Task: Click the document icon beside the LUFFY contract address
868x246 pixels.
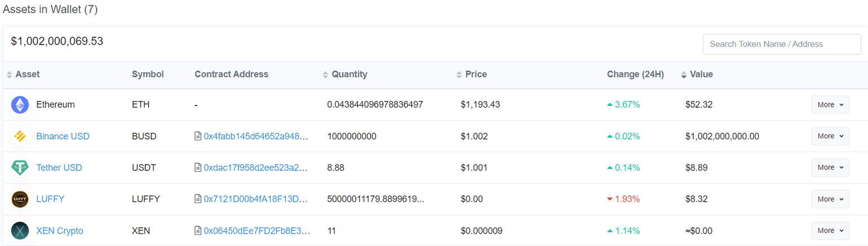Action: tap(198, 199)
